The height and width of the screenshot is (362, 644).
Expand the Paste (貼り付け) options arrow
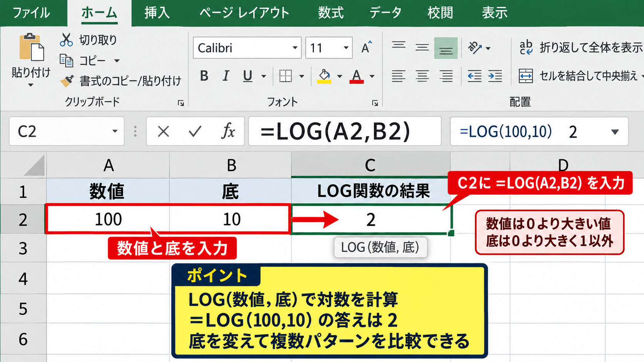click(x=31, y=85)
